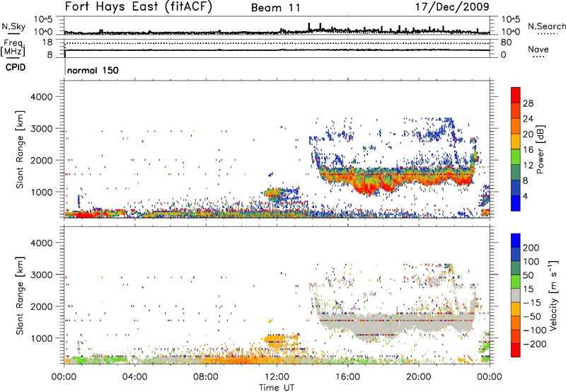The width and height of the screenshot is (566, 392).
Task: Click the "Nave" legend label
Action: (x=538, y=49)
